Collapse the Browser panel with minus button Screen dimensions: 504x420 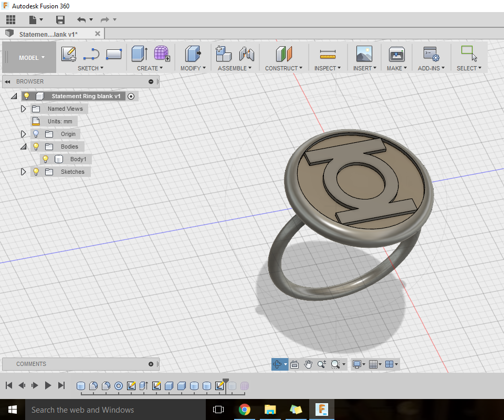[151, 81]
